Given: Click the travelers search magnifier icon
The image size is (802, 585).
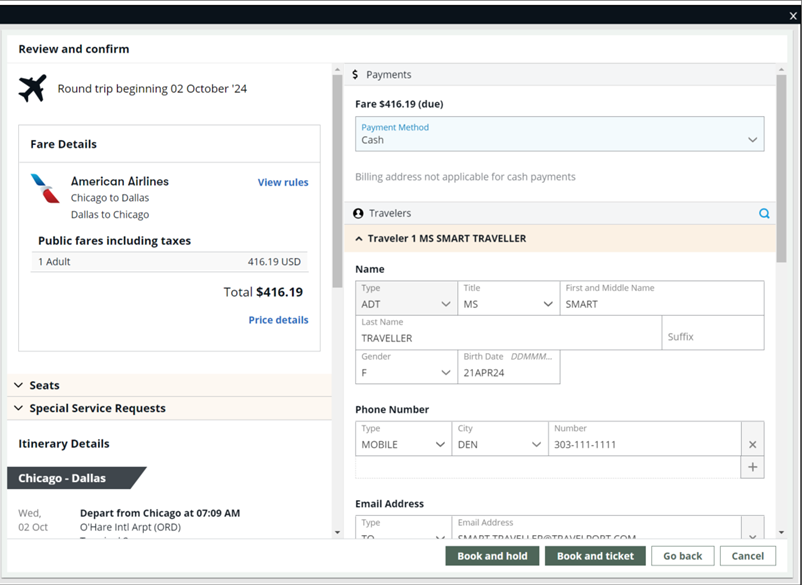Looking at the screenshot, I should click(x=764, y=213).
